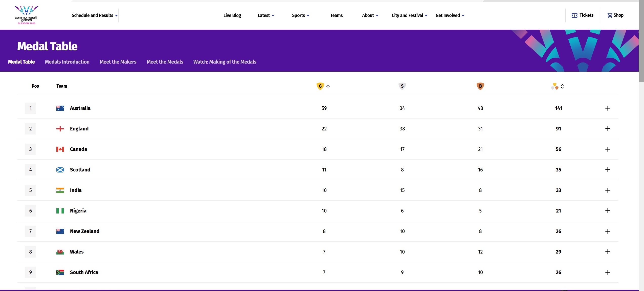Viewport: 644px width, 291px height.
Task: Switch to Meet the Makers tab
Action: coord(118,62)
